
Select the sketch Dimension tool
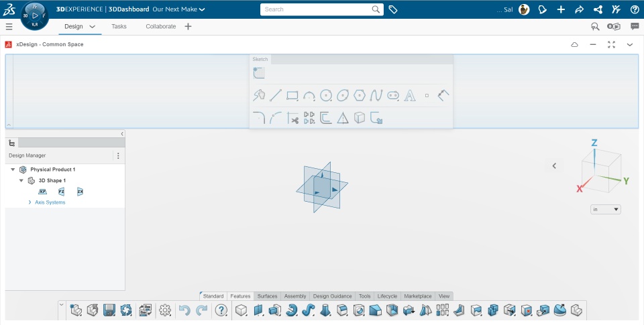point(443,96)
